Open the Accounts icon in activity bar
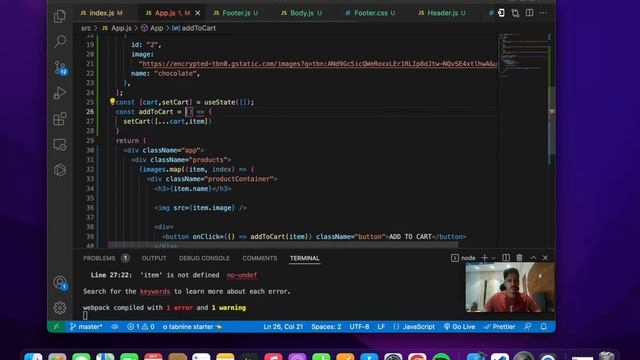Screen dimensions: 640x360 [x=60, y=282]
